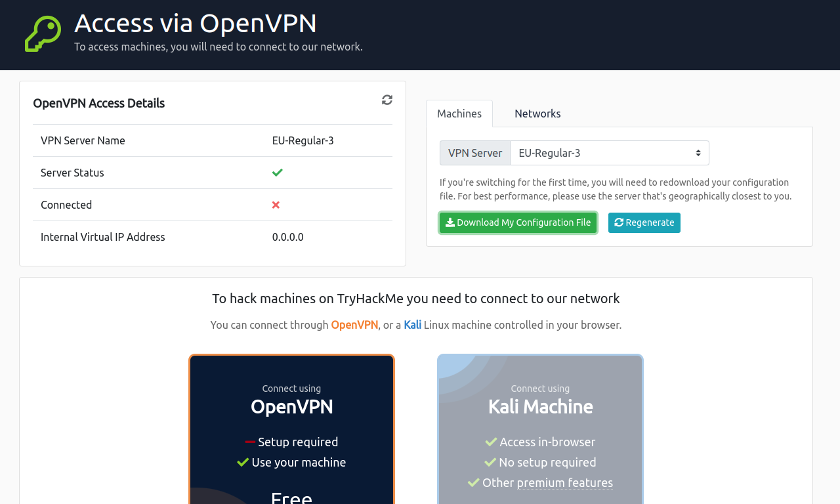Click the green key icon in header
The image size is (840, 504).
click(43, 34)
